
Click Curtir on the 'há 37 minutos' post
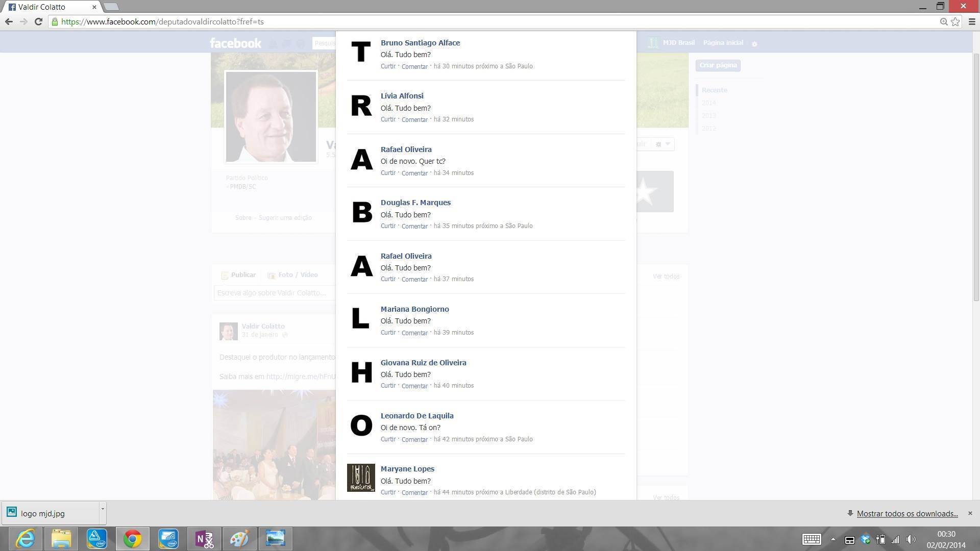pos(388,279)
